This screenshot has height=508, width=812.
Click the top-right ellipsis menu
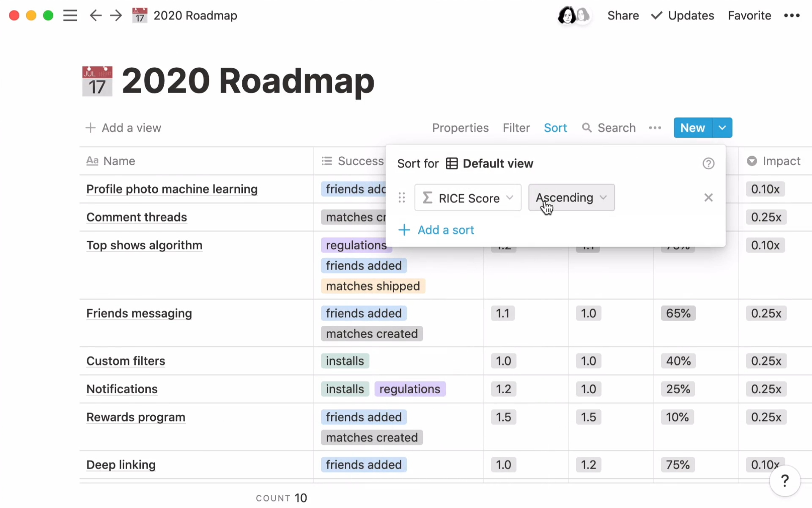pyautogui.click(x=791, y=15)
